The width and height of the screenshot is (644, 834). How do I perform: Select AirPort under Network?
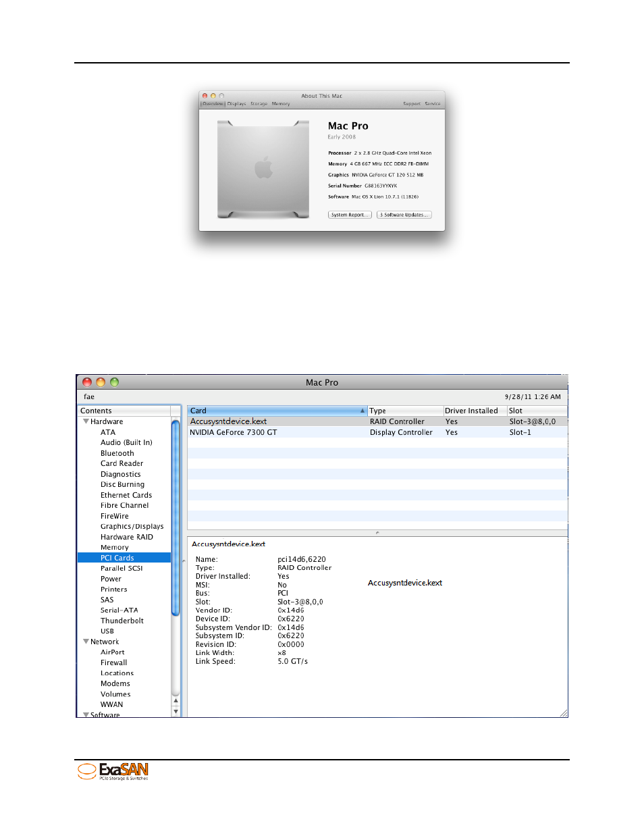click(x=112, y=652)
